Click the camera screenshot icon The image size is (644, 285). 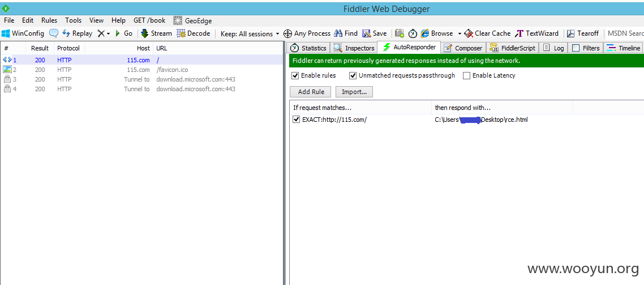coord(399,34)
